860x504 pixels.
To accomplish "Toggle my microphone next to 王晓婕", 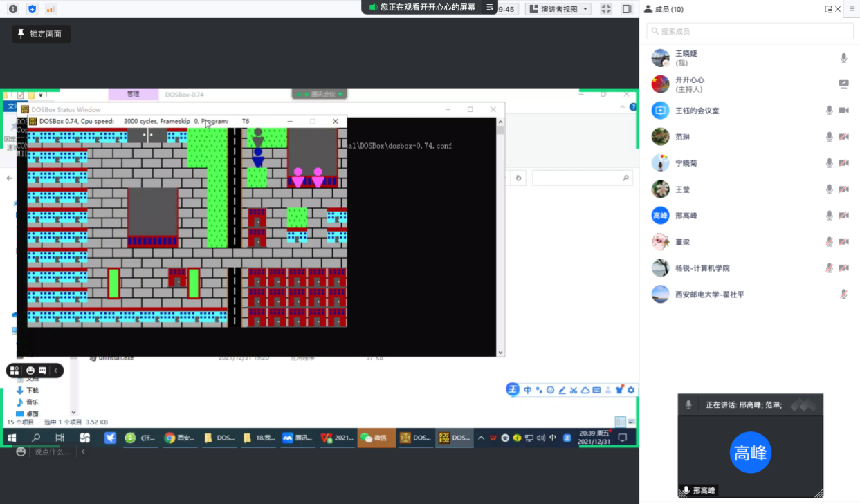I will [843, 58].
